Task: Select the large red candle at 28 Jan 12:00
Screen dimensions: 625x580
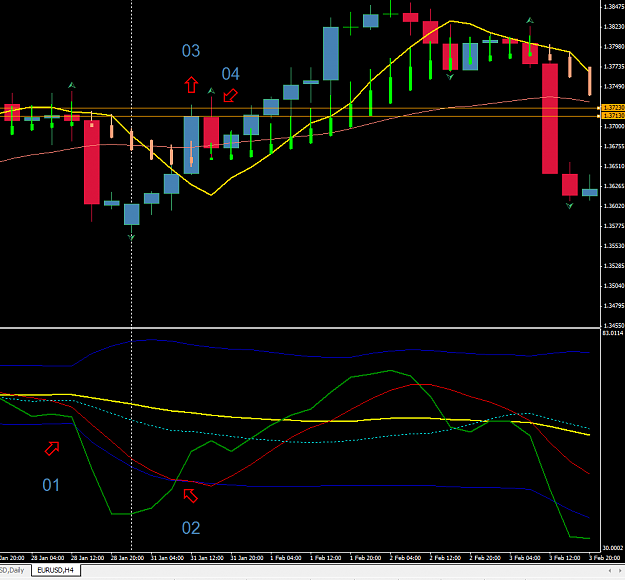Action: coord(92,162)
